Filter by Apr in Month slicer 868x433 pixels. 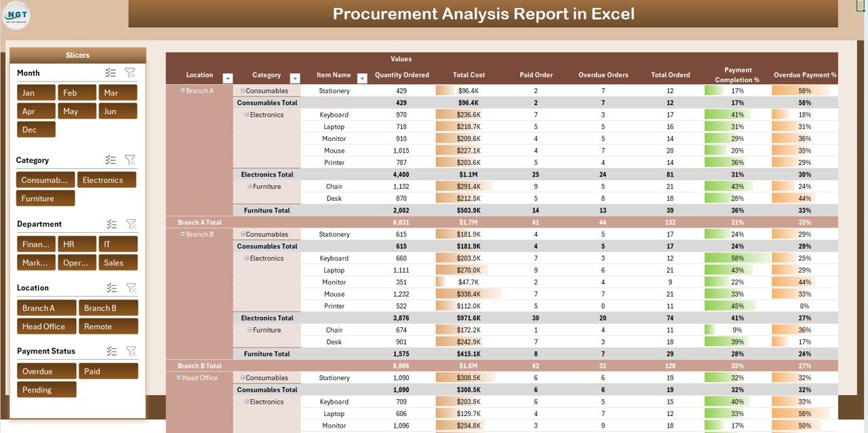point(36,111)
